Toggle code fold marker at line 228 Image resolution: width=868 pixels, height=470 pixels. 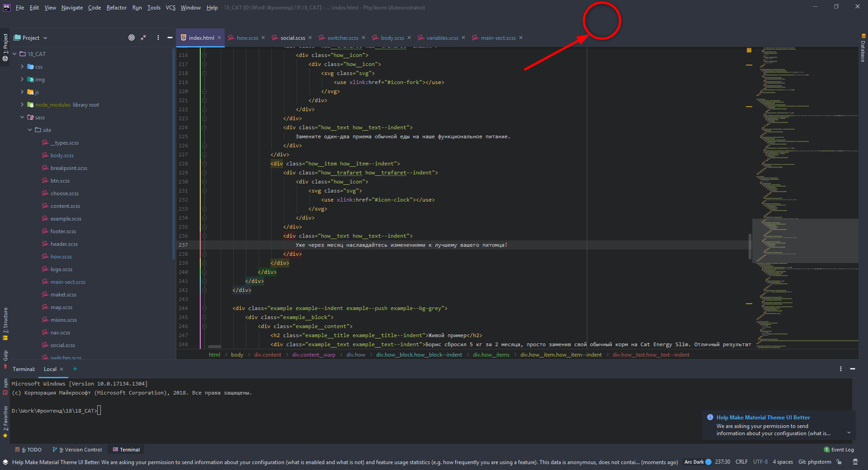pos(204,164)
